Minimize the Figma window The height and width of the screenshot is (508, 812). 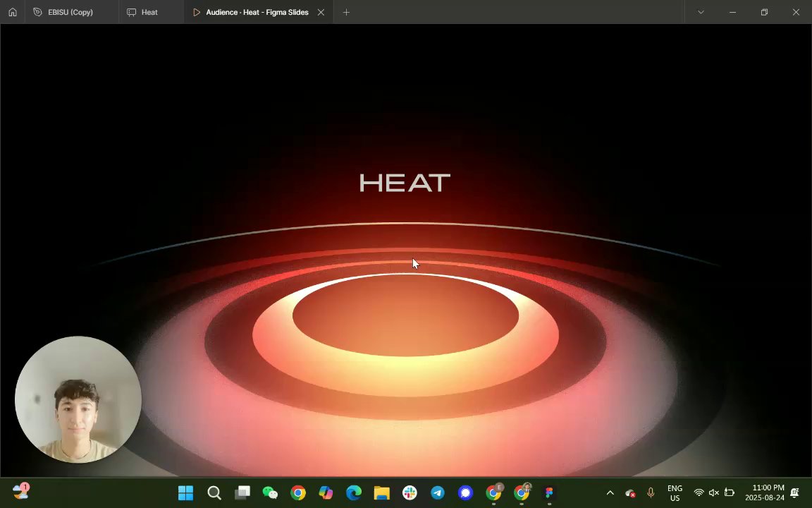(732, 12)
